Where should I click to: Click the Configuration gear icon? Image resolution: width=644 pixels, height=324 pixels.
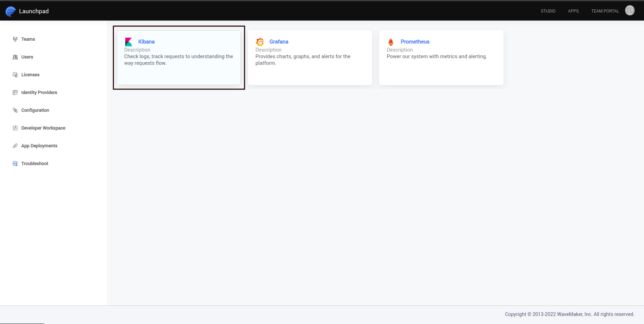[x=15, y=110]
